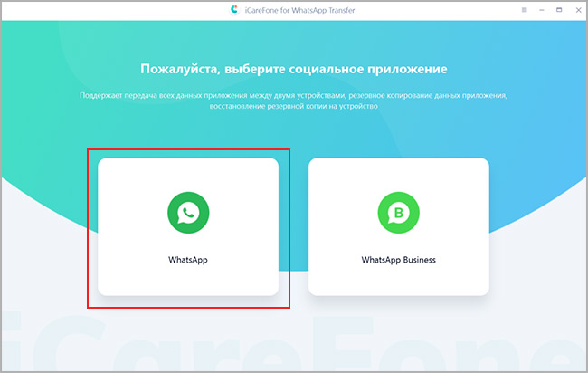Minimize the iCareFone window
The image size is (588, 373).
(x=542, y=10)
